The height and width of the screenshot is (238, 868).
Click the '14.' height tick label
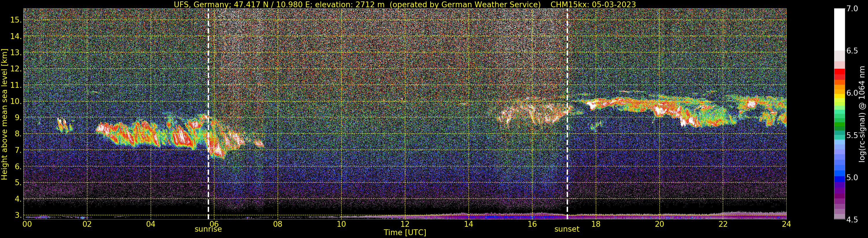click(x=16, y=36)
